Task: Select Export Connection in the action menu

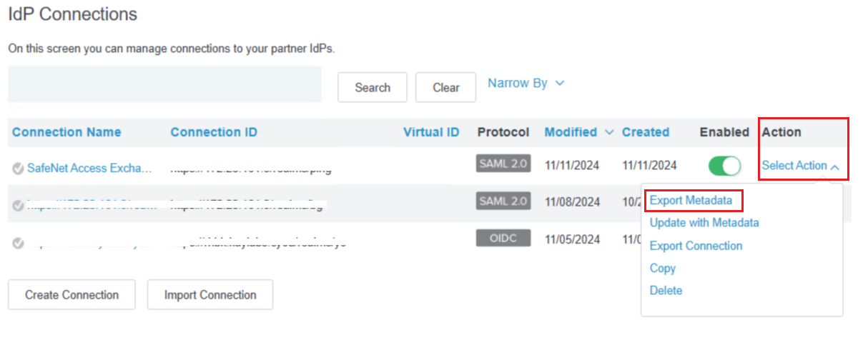Action: point(696,246)
